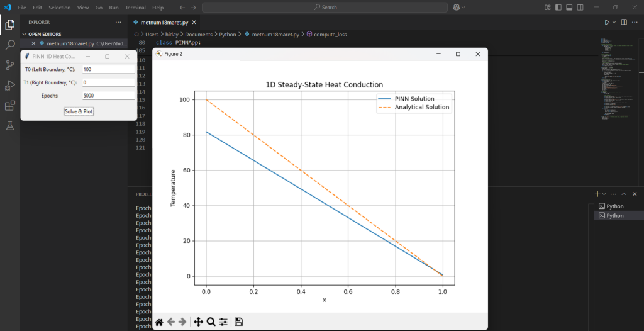644x331 pixels.
Task: Expand the new terminal launch profile dropdown
Action: tap(604, 194)
